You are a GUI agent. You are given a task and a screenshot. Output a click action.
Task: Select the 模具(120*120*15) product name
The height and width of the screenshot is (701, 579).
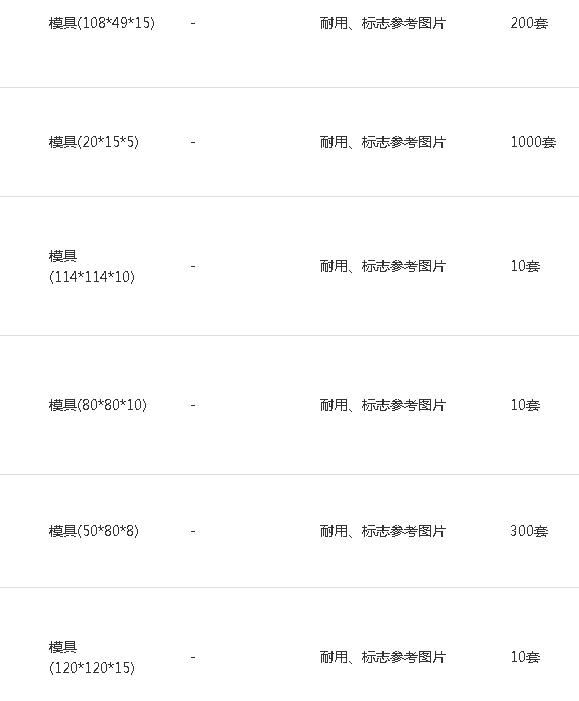point(92,658)
